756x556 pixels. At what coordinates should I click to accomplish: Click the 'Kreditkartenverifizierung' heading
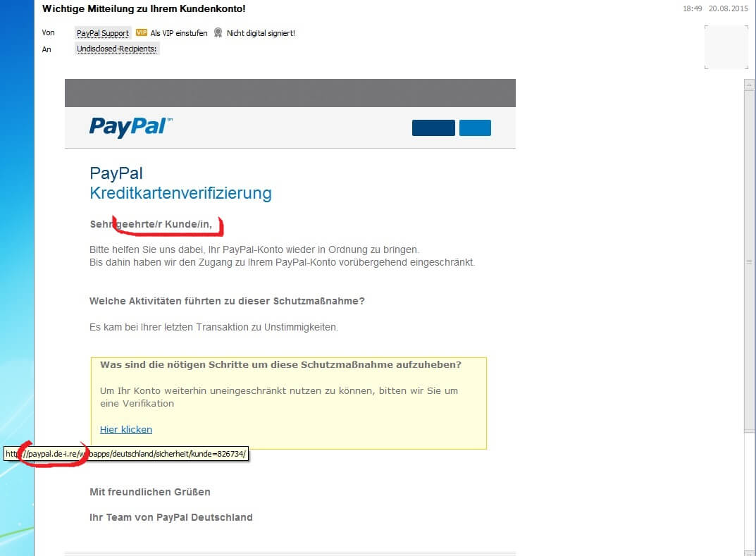pos(180,193)
